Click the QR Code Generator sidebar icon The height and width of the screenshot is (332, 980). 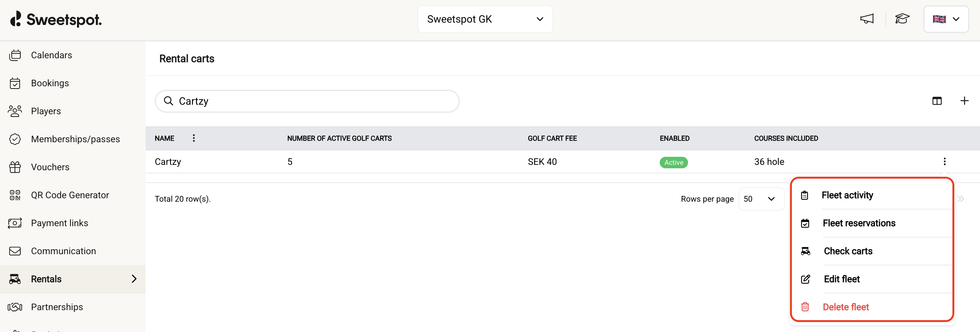pos(15,195)
